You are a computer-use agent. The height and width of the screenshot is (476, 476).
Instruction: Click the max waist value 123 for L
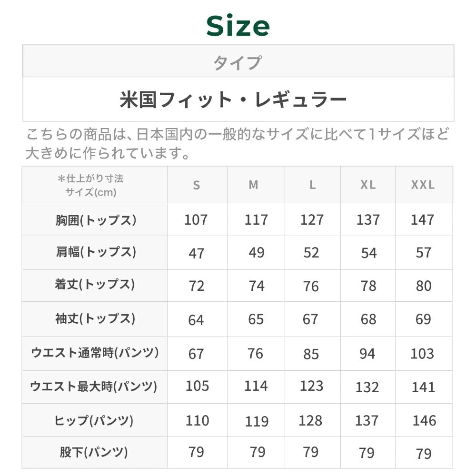point(311,386)
